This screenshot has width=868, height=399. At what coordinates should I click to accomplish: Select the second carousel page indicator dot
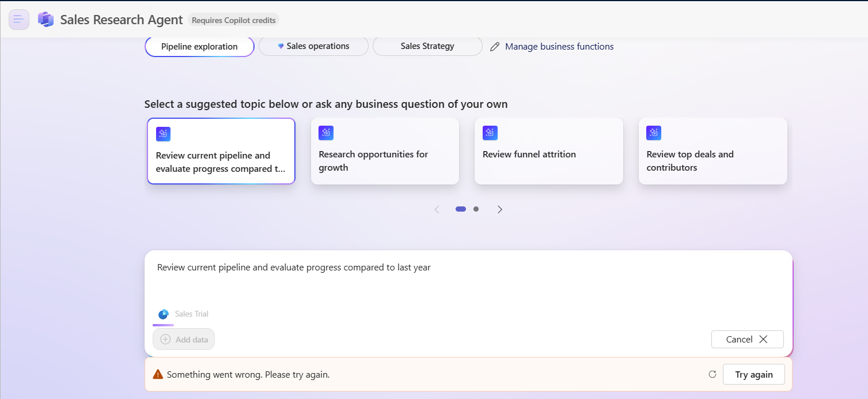pyautogui.click(x=476, y=209)
